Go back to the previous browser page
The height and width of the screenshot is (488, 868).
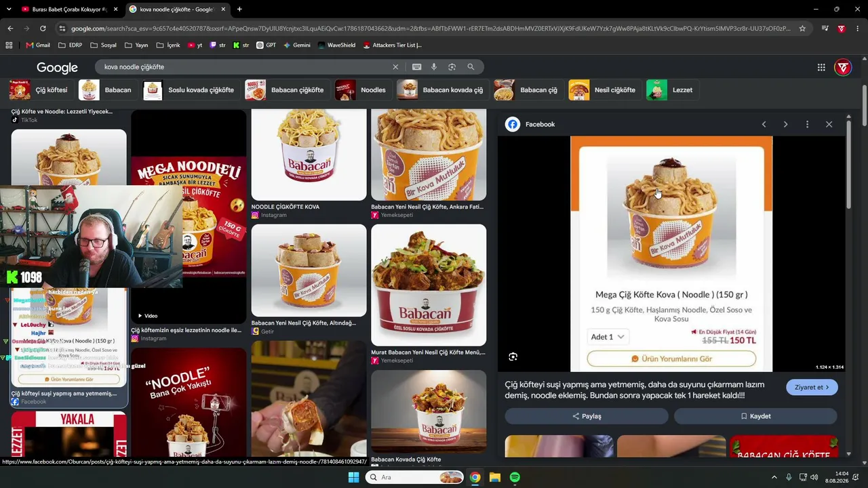[x=10, y=28]
